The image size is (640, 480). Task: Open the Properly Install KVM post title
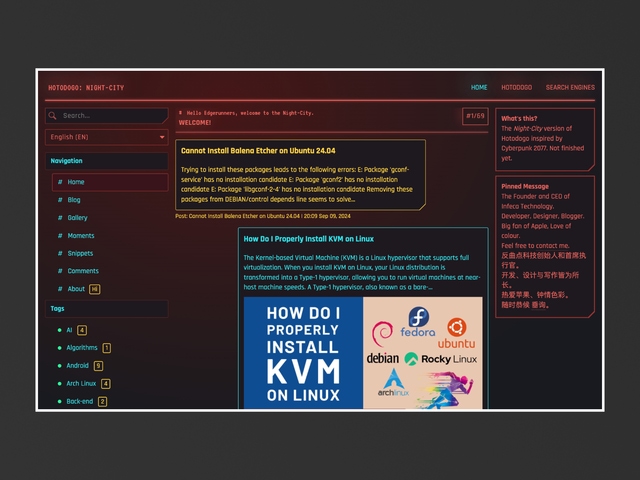(308, 239)
